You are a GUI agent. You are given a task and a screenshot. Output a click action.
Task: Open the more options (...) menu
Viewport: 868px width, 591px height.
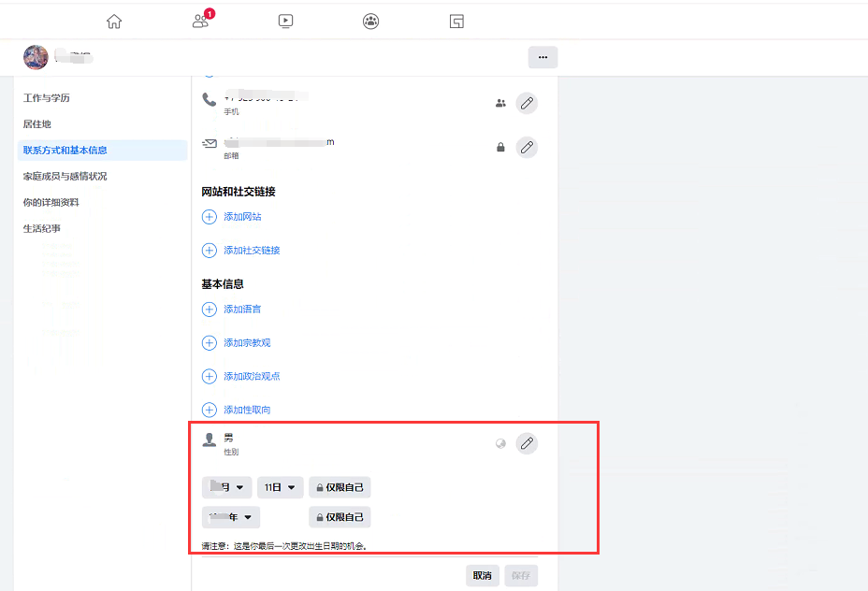542,57
